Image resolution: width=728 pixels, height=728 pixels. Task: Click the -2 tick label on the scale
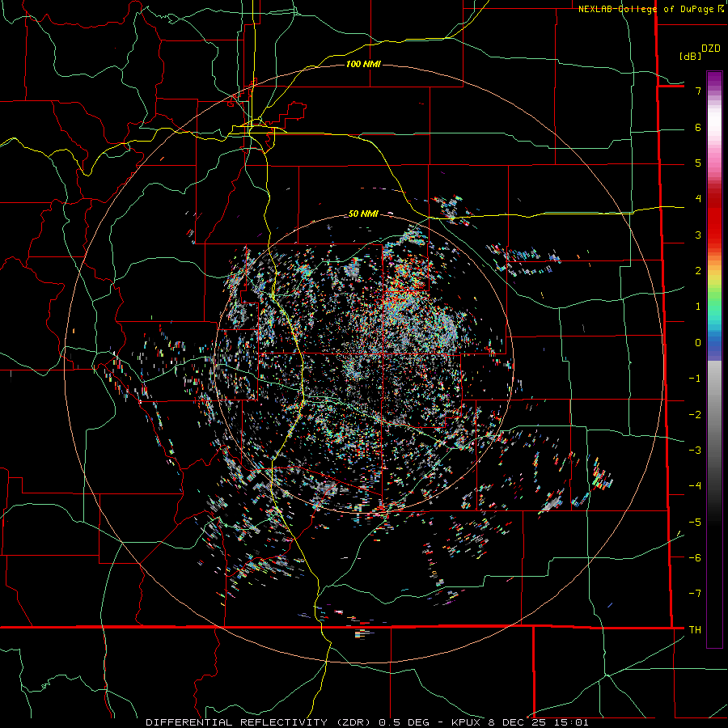(695, 415)
